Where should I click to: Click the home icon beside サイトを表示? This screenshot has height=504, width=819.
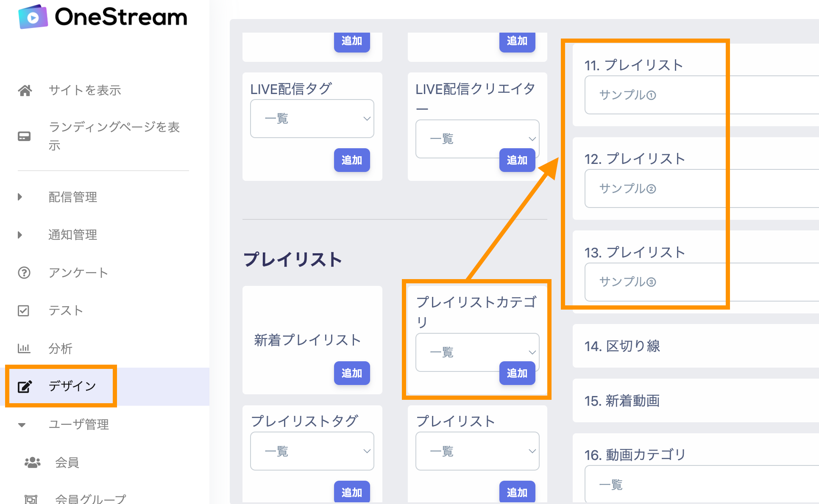(25, 90)
